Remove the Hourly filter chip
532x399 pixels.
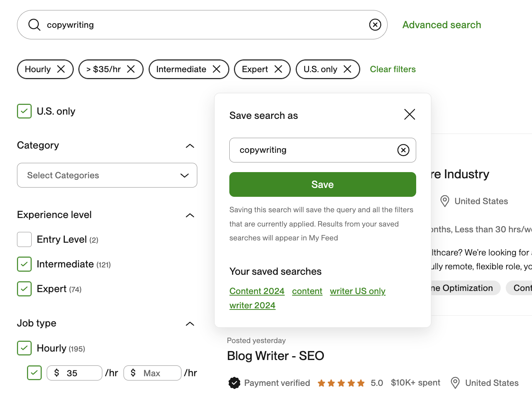[61, 69]
